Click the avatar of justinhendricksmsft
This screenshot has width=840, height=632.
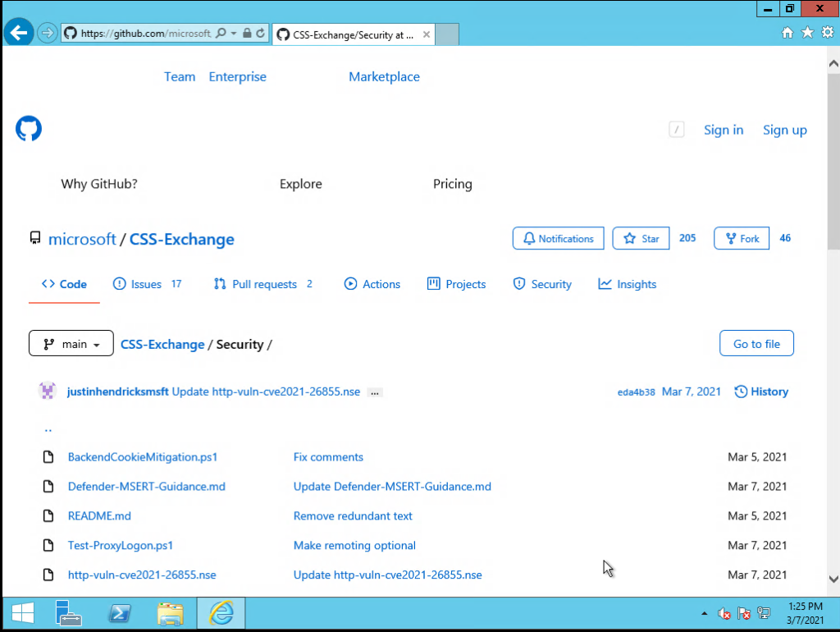(47, 392)
